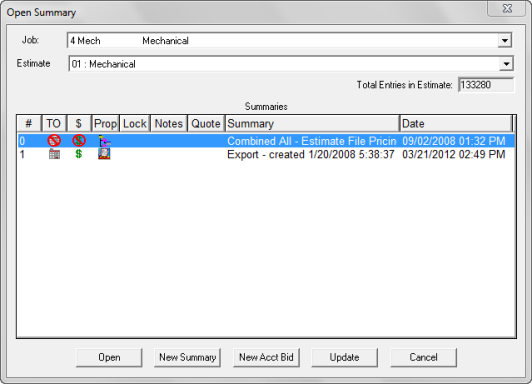
Task: Click the takeoff calendar icon in row 1
Action: click(x=54, y=154)
